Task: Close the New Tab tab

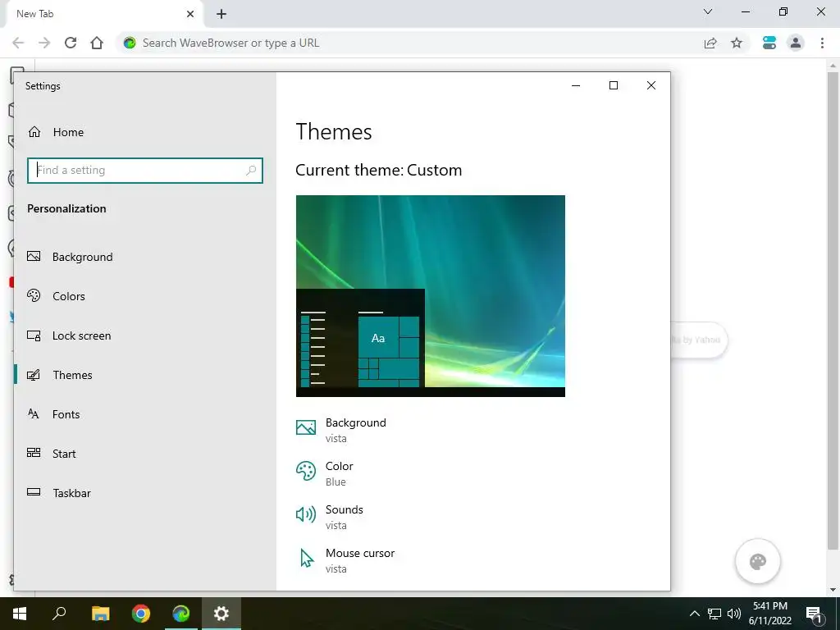Action: (190, 14)
